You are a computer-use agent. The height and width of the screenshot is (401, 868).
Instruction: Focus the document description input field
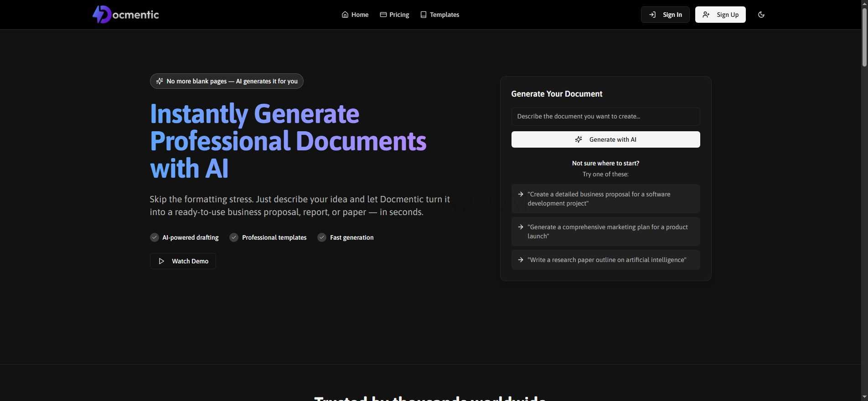605,117
